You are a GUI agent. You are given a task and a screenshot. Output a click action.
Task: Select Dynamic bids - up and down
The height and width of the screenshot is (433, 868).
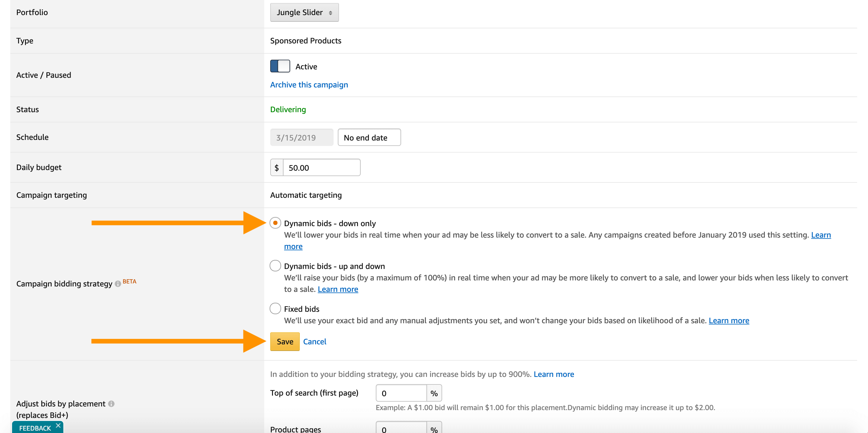(275, 266)
